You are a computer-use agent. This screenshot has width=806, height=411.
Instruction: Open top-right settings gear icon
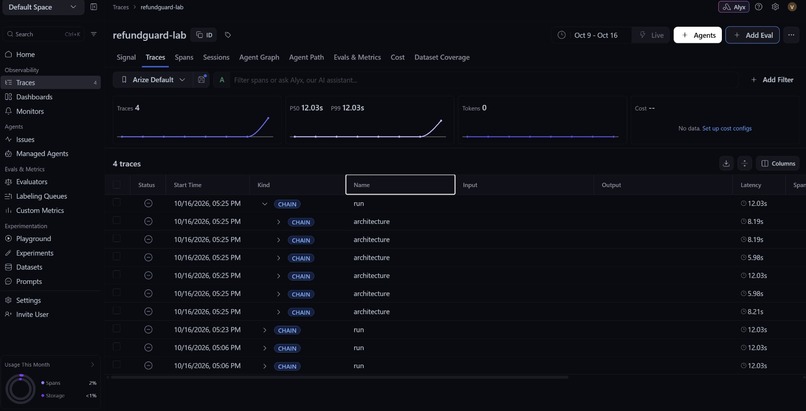[x=775, y=7]
